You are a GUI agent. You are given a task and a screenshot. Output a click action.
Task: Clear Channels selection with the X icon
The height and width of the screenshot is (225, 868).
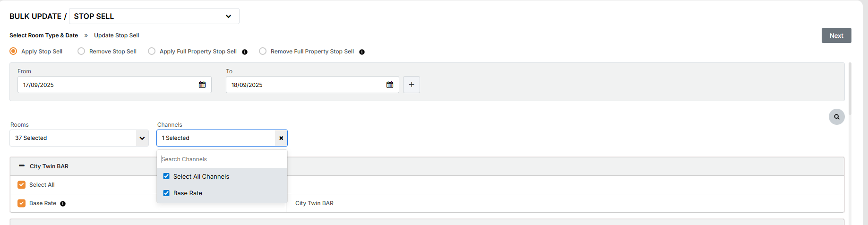pyautogui.click(x=281, y=138)
